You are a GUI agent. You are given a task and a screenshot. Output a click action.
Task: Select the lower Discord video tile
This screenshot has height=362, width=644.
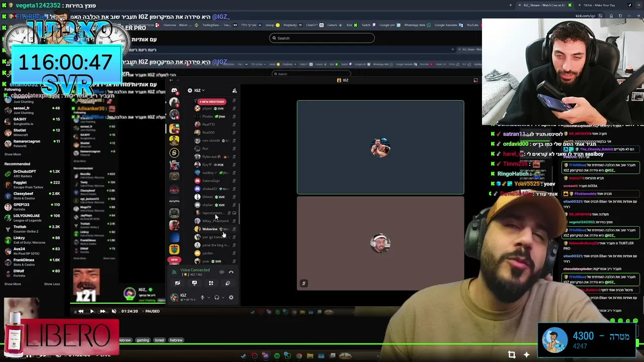(380, 243)
